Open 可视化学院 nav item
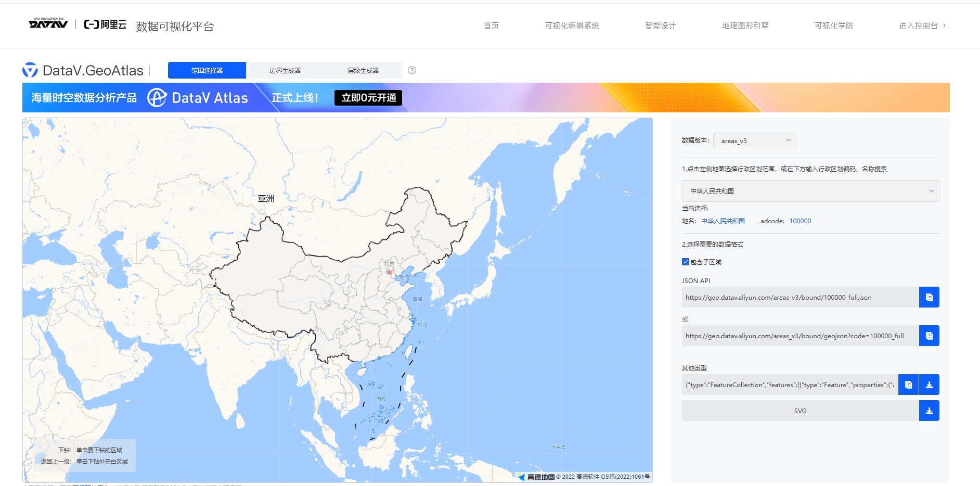The image size is (980, 486). (834, 25)
